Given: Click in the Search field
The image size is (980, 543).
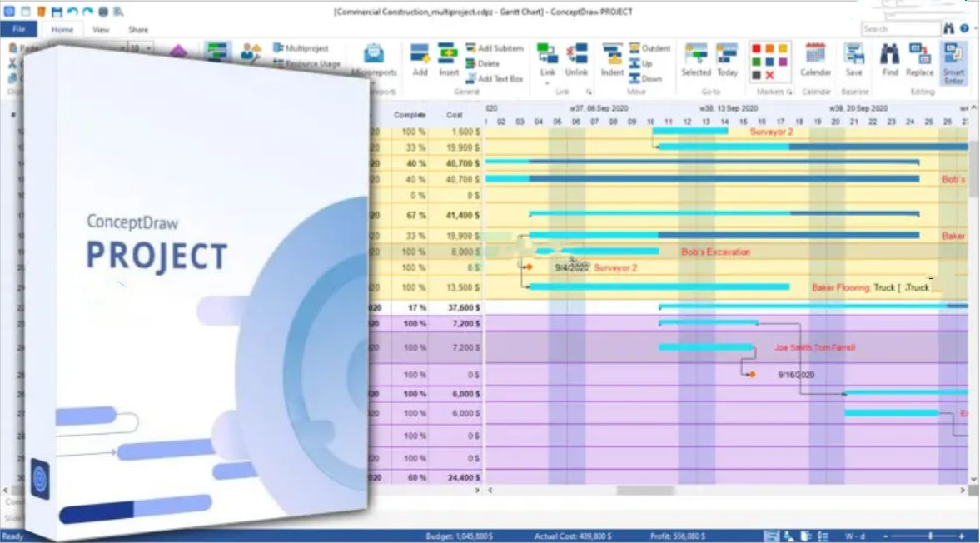Looking at the screenshot, I should pyautogui.click(x=901, y=29).
